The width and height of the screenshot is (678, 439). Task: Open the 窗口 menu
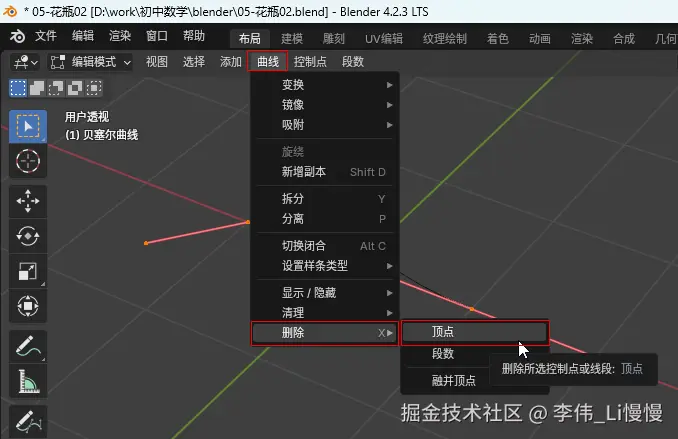(157, 36)
